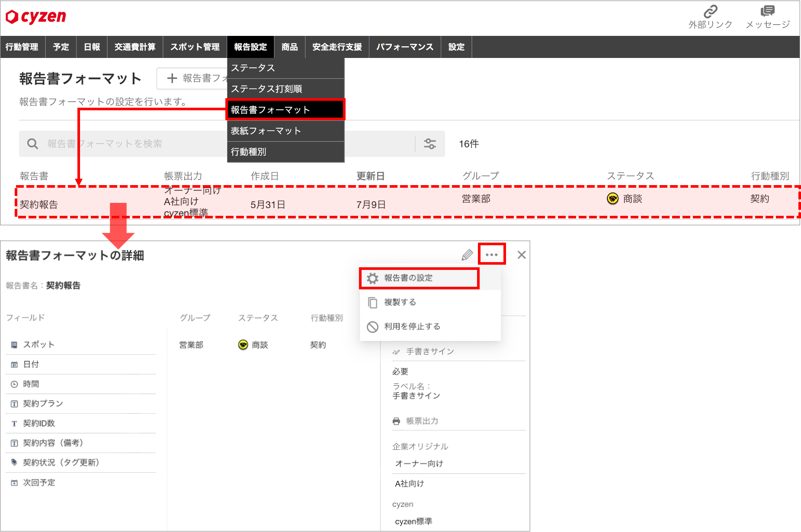Click the tag icon beside 契約状況（タグ更新）
Image resolution: width=801 pixels, height=532 pixels.
(x=13, y=462)
